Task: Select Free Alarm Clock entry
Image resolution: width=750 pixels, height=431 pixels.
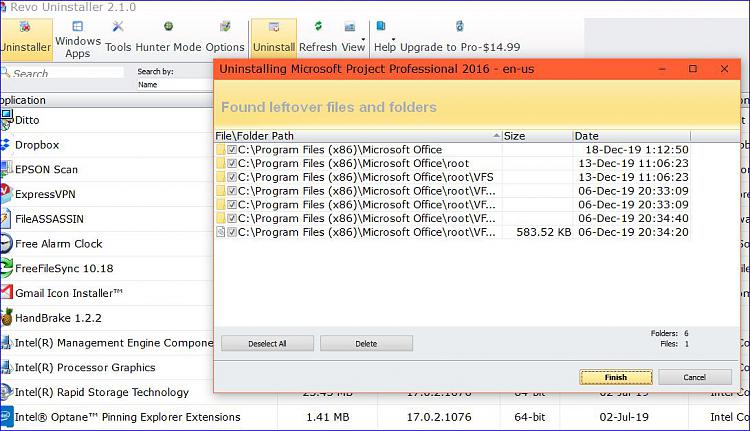Action: [106, 243]
